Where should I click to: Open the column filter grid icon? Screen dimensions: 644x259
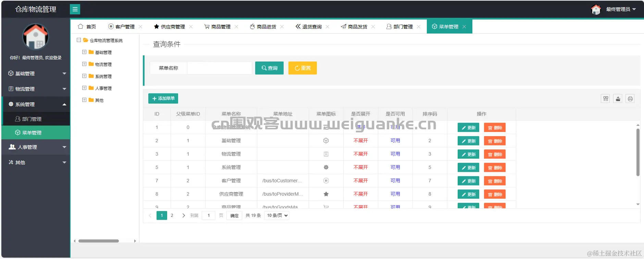coord(606,99)
